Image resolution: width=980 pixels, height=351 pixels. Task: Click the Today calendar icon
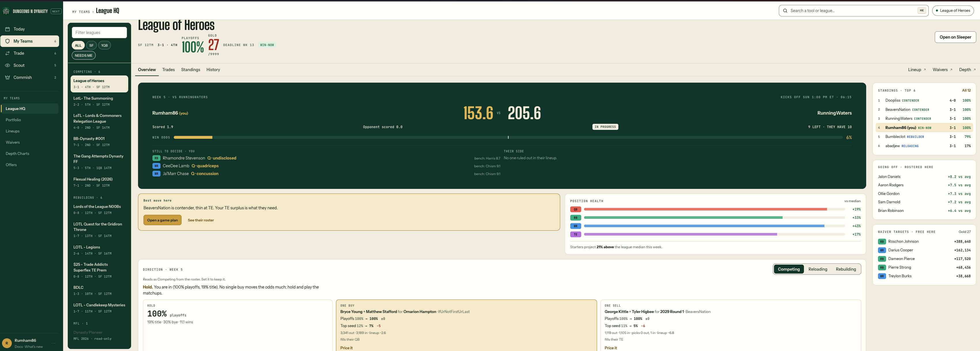(7, 29)
